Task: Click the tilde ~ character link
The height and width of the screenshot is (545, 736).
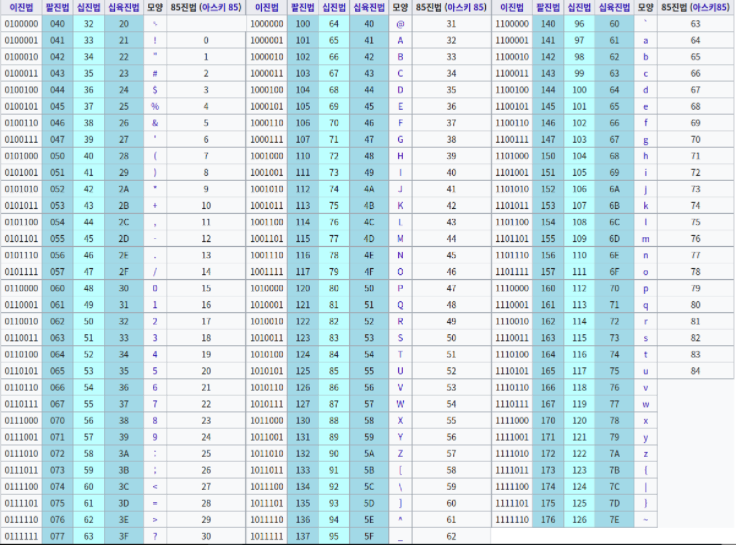Action: coord(645,520)
